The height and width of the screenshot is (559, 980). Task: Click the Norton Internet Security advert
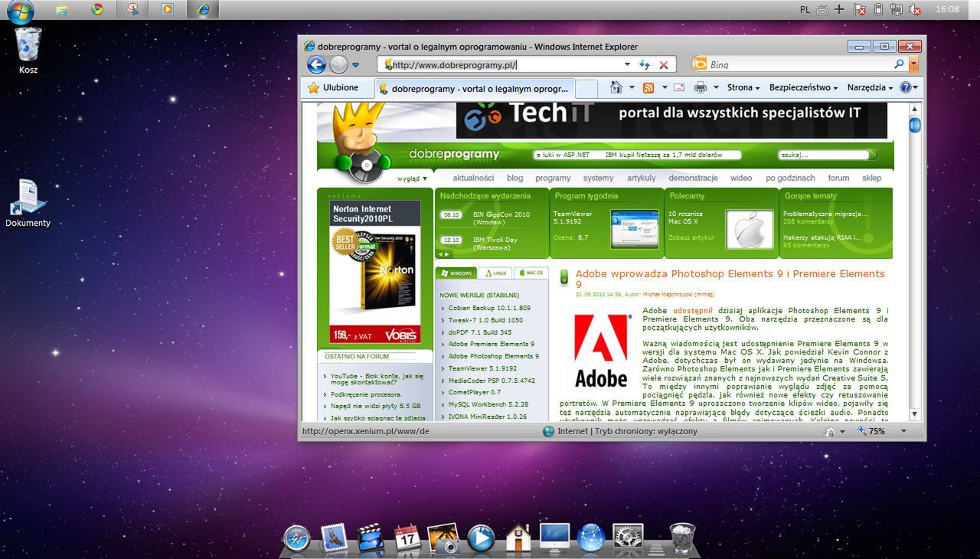(x=375, y=271)
